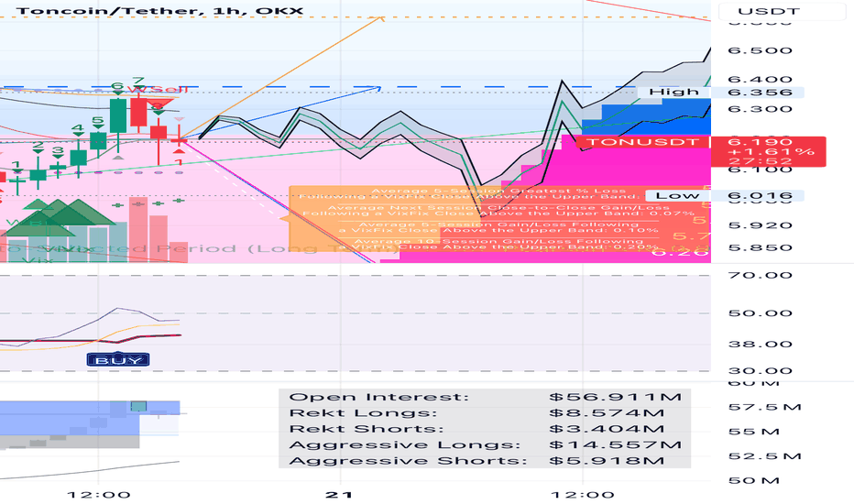
Task: Select the red TONUSDT symbol label
Action: point(641,142)
